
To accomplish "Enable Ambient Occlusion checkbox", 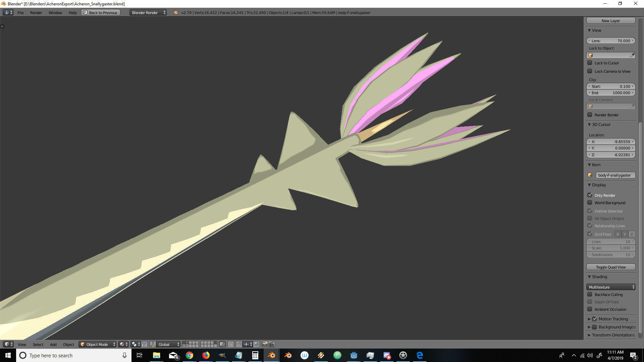I will (590, 309).
